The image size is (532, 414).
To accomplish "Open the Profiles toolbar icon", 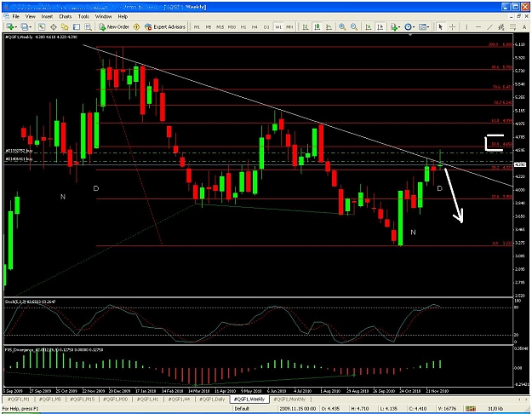I will [x=24, y=26].
